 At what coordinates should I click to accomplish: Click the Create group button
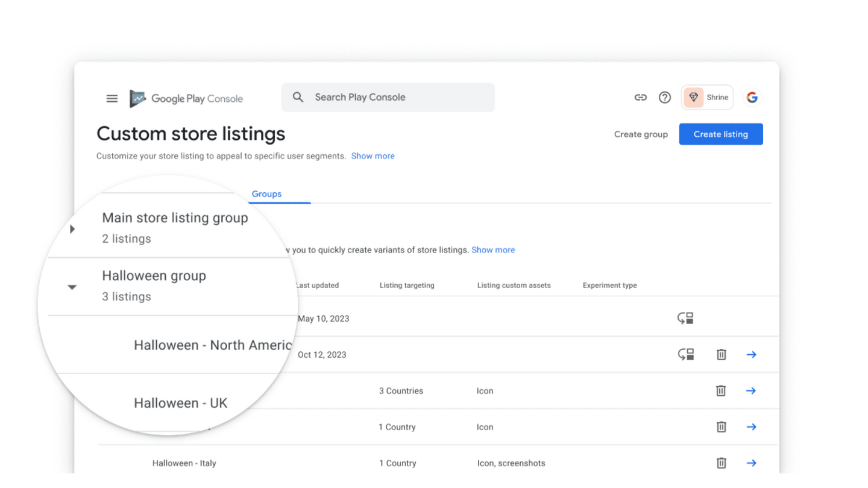[641, 134]
